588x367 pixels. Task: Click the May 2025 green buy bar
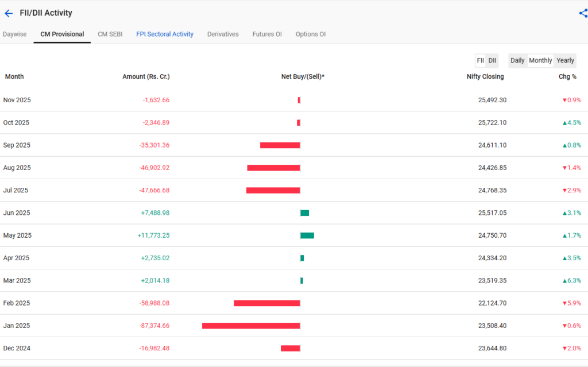tap(307, 235)
